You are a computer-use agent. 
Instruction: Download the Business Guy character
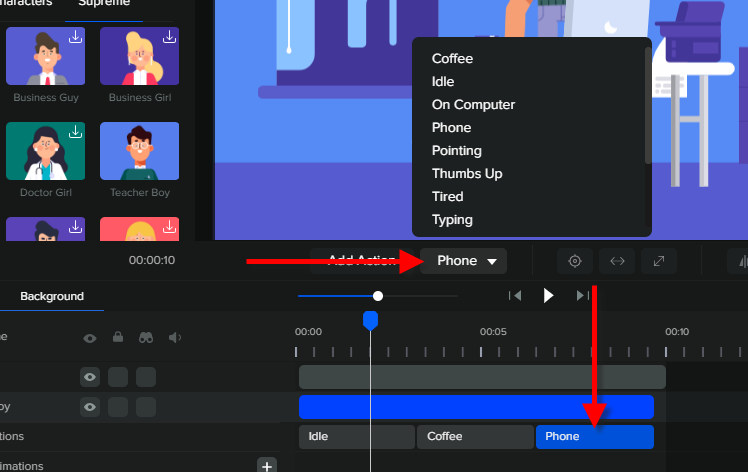(x=75, y=37)
